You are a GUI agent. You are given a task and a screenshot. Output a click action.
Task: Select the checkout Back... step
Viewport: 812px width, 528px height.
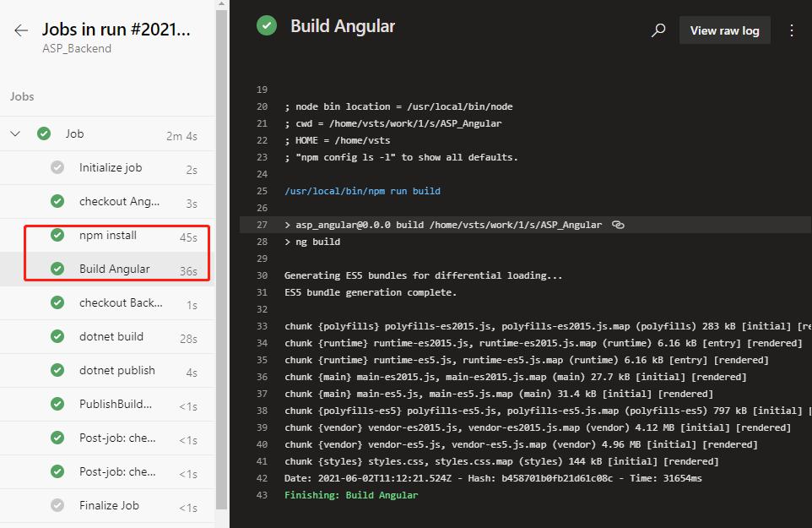tap(107, 303)
